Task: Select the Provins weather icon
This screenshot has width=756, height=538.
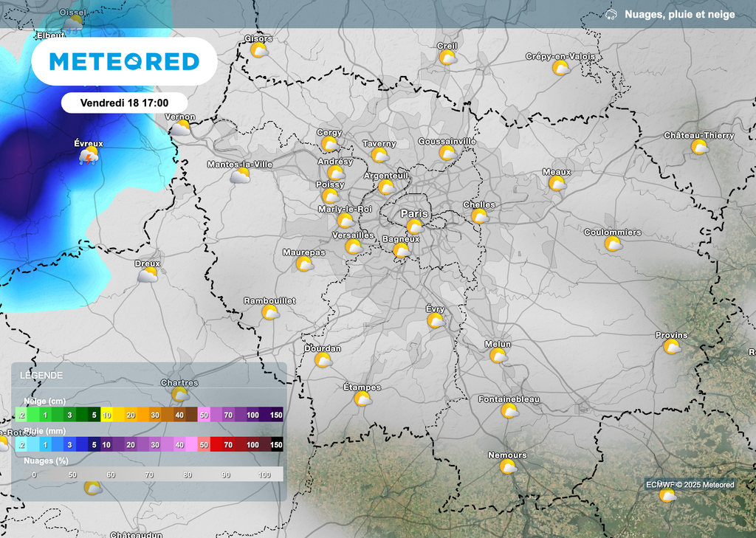Action: click(x=671, y=347)
